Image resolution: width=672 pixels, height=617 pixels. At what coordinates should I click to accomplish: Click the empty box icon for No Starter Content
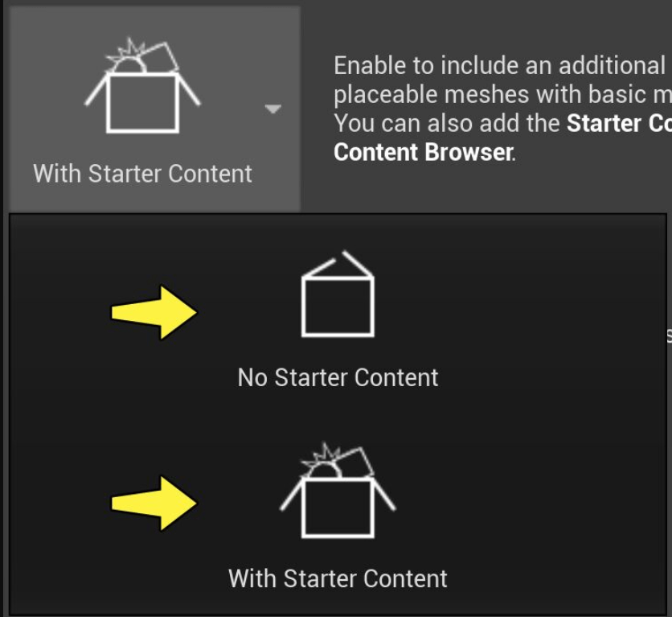pos(338,294)
